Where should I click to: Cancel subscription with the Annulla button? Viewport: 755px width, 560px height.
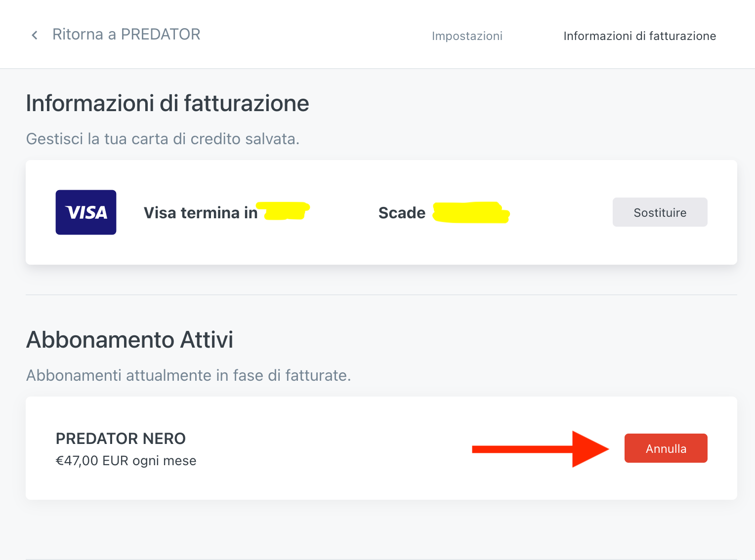[x=666, y=448]
